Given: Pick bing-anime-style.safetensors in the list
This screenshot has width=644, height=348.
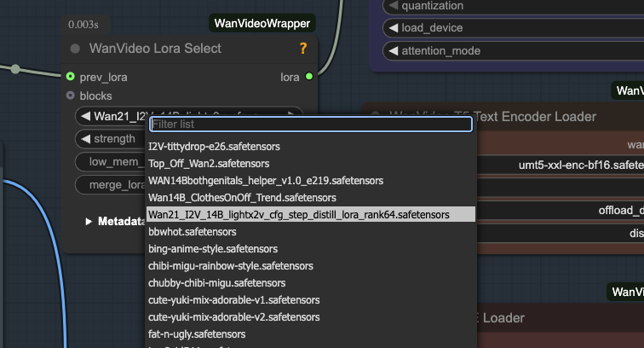Looking at the screenshot, I should (311, 249).
